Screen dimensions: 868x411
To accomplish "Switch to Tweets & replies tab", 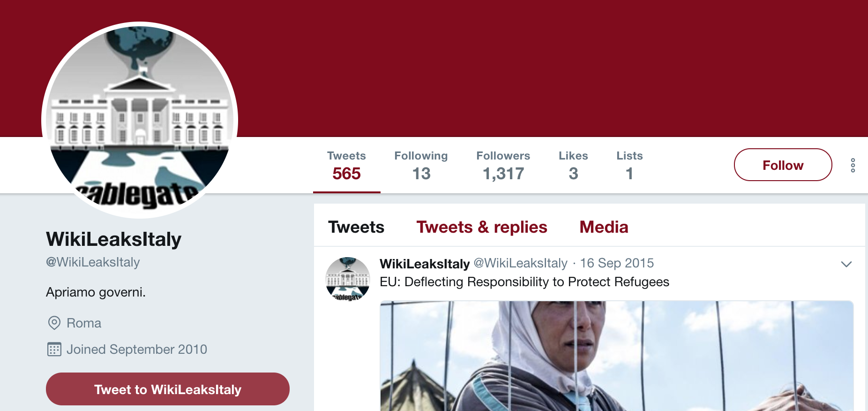I will click(x=481, y=227).
